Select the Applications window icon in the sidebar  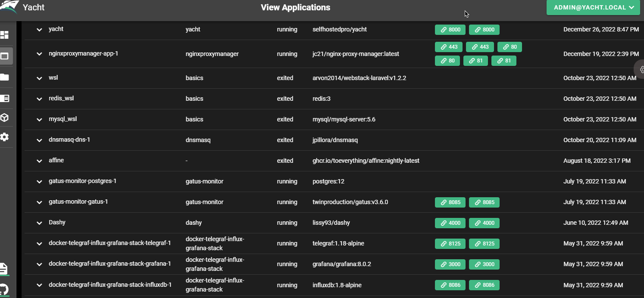point(4,56)
